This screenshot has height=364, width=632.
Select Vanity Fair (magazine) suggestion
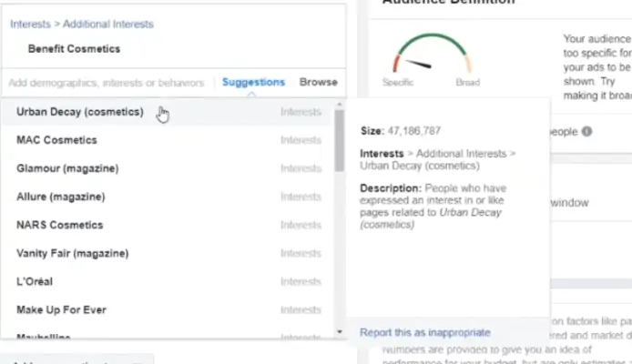point(168,253)
